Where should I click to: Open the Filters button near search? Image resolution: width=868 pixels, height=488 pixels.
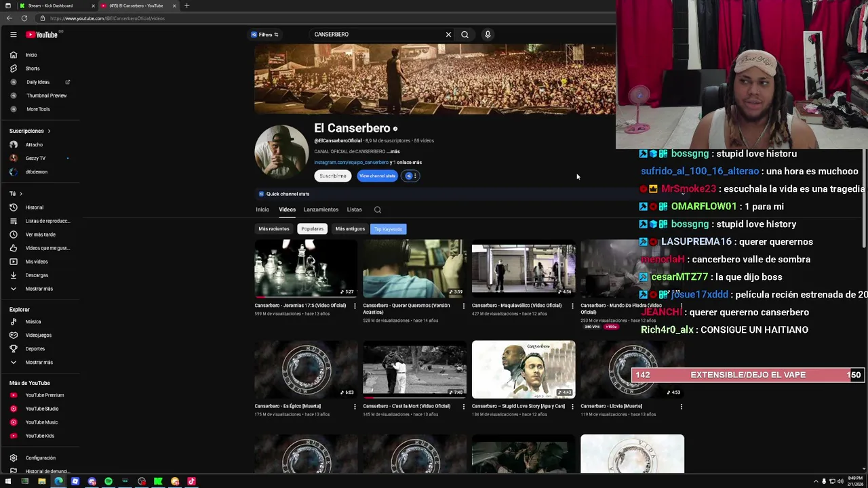click(264, 35)
